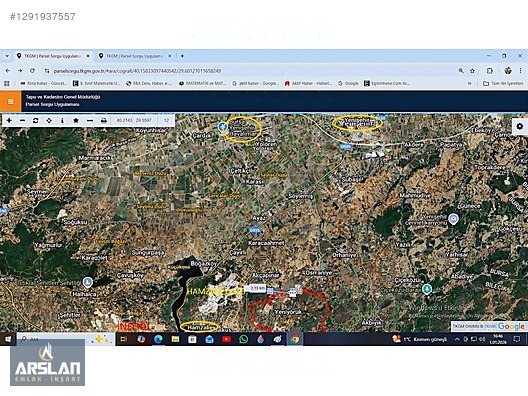Click the Yeniyörük village label
The height and width of the screenshot is (396, 528).
[288, 312]
